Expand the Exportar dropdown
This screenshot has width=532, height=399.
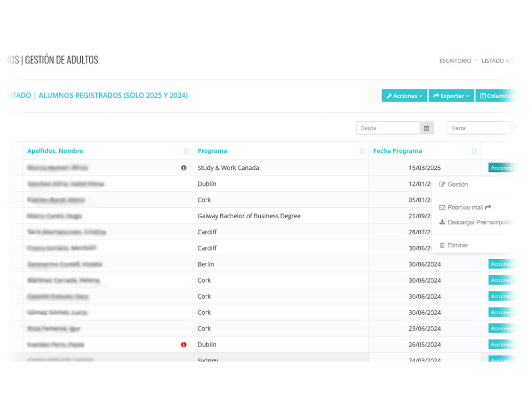(451, 96)
